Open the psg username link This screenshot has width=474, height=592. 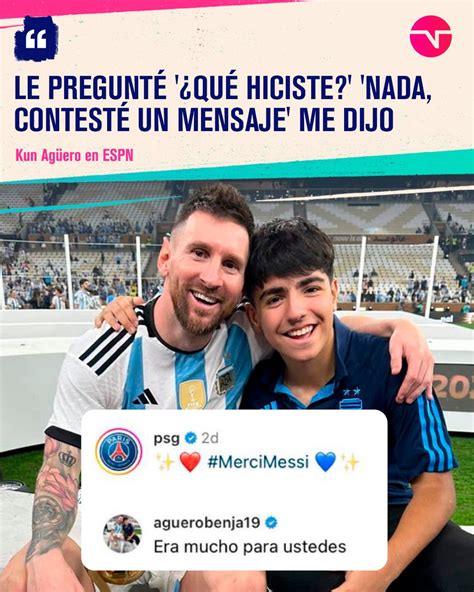coord(167,439)
